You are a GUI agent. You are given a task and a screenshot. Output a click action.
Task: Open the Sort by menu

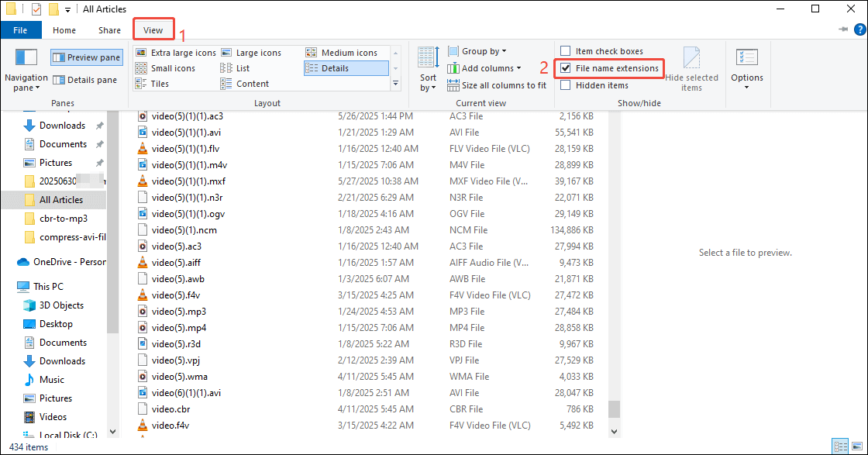[x=428, y=69]
